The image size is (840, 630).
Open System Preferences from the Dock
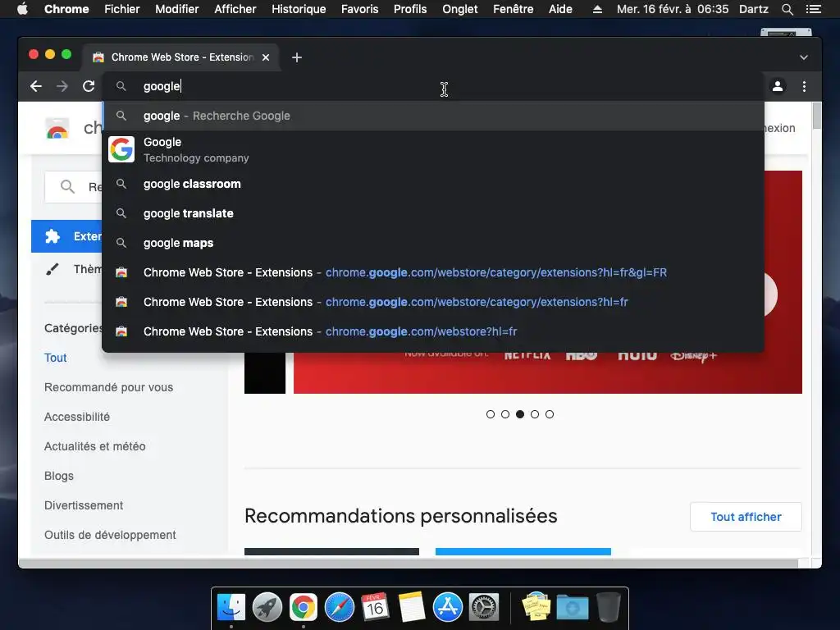point(484,607)
